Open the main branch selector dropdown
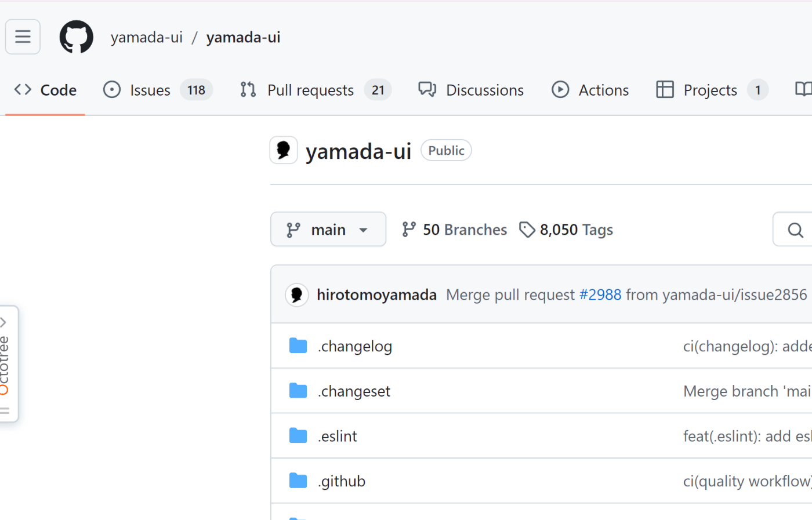Viewport: 812px width, 520px height. pos(328,229)
